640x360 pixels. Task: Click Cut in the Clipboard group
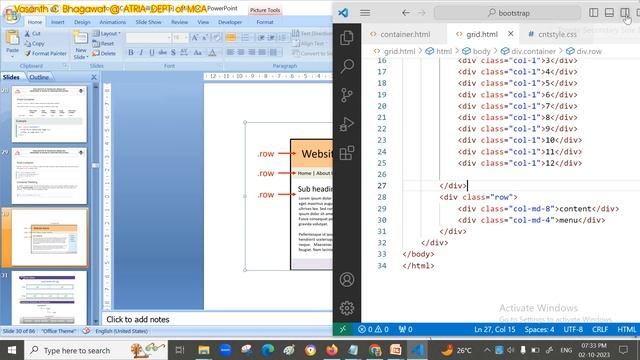32,33
